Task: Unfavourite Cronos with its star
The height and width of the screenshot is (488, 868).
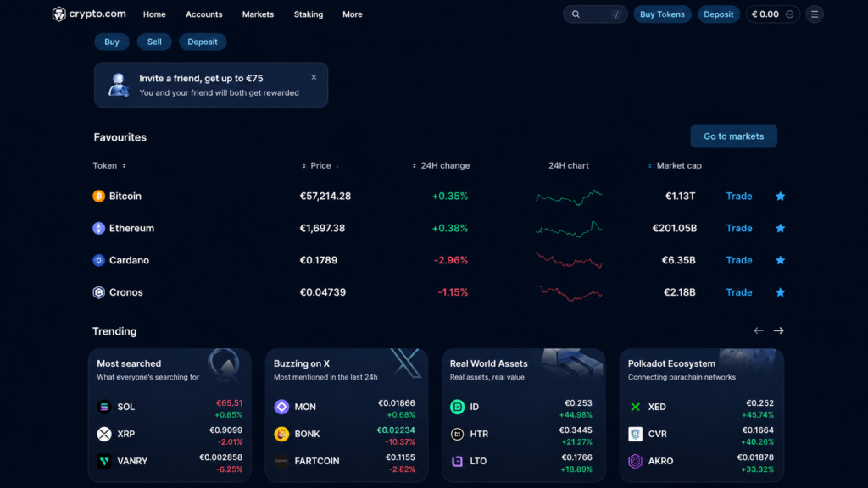Action: [x=780, y=292]
